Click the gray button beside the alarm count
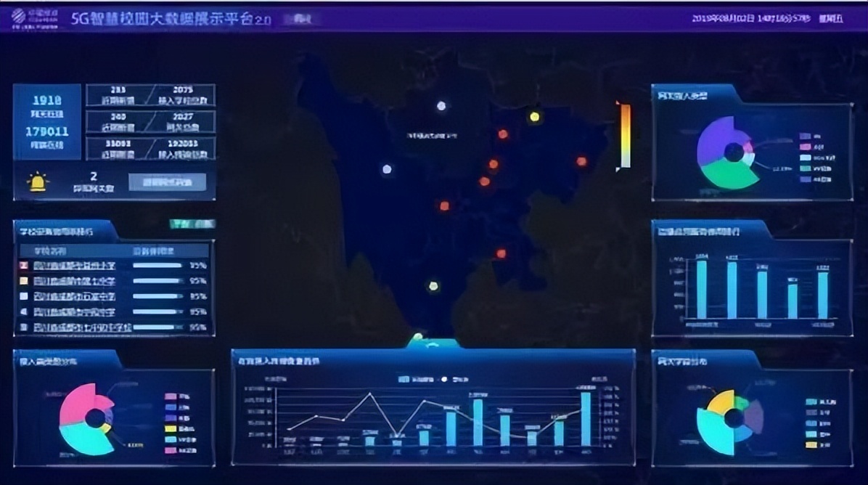 (x=168, y=182)
